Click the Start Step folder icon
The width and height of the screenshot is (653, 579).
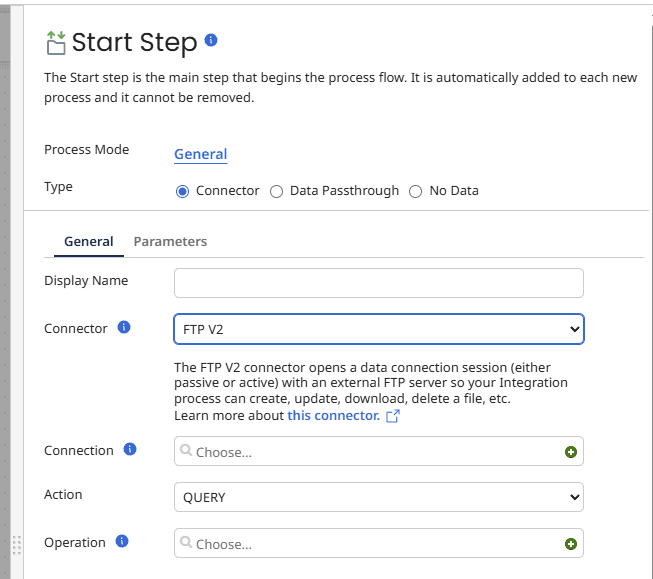click(x=56, y=42)
